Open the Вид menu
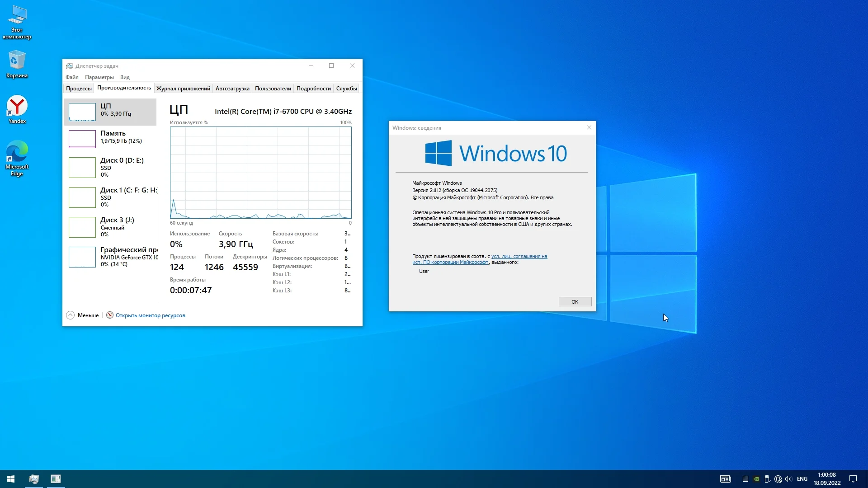This screenshot has height=488, width=868. pos(125,77)
